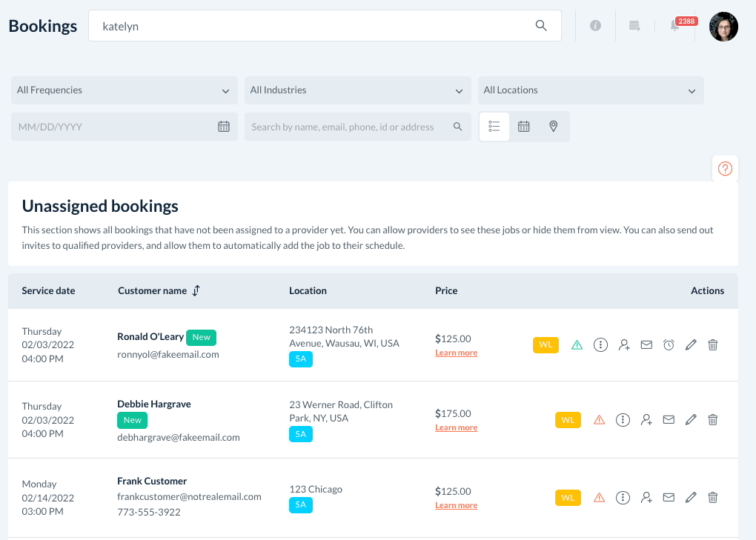Screen dimensions: 756x540
Task: Click Learn more under Ronald's $125.00 price
Action: tap(456, 353)
